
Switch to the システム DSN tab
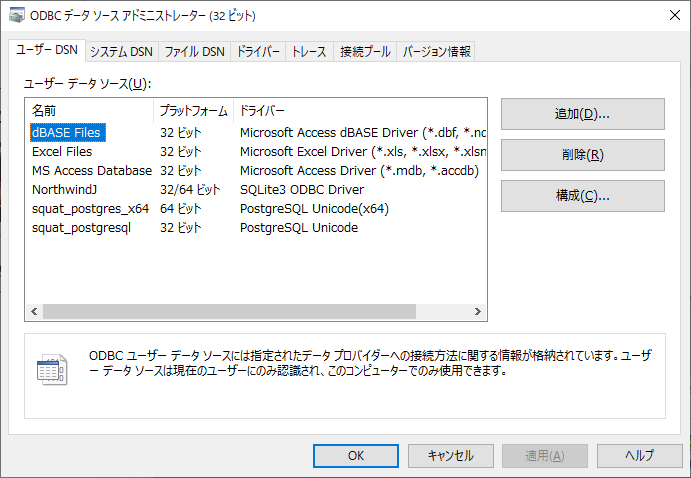(x=120, y=52)
